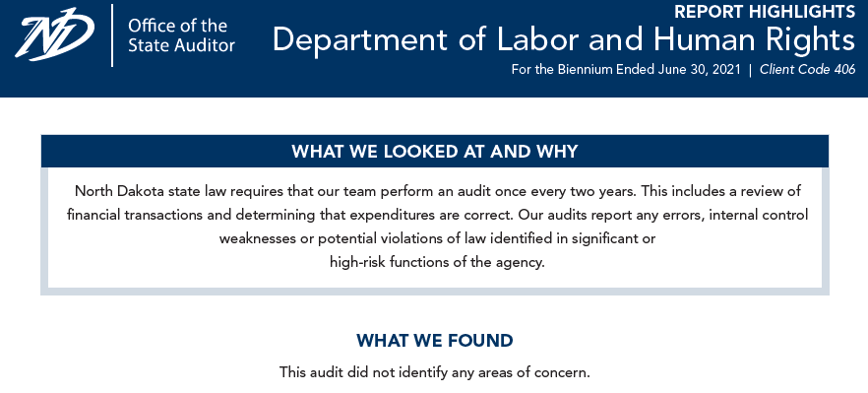The width and height of the screenshot is (868, 393).
Task: Select the Department of Labor and Human Rights title
Action: click(x=564, y=40)
